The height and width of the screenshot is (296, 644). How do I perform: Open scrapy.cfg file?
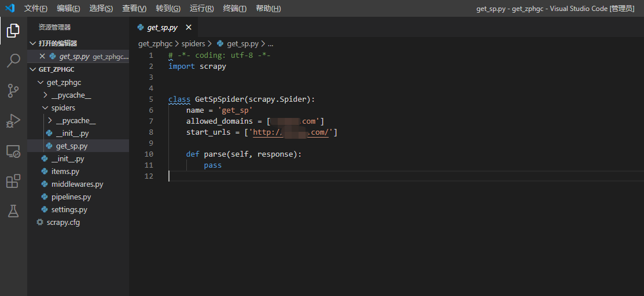(63, 222)
